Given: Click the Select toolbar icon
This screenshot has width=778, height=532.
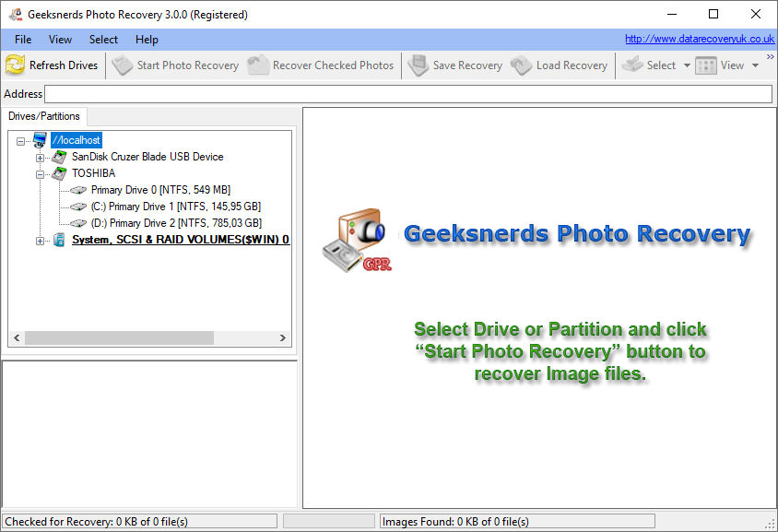Looking at the screenshot, I should [x=632, y=65].
